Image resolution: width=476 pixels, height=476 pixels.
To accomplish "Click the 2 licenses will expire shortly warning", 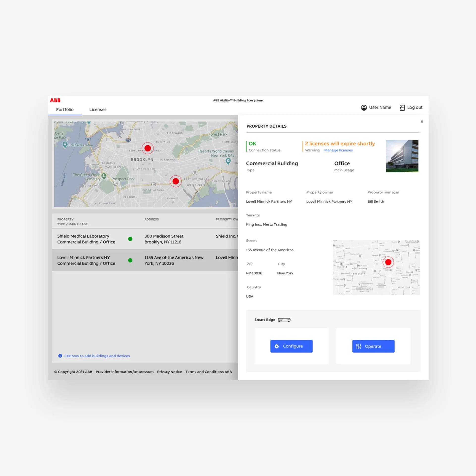I will 340,144.
